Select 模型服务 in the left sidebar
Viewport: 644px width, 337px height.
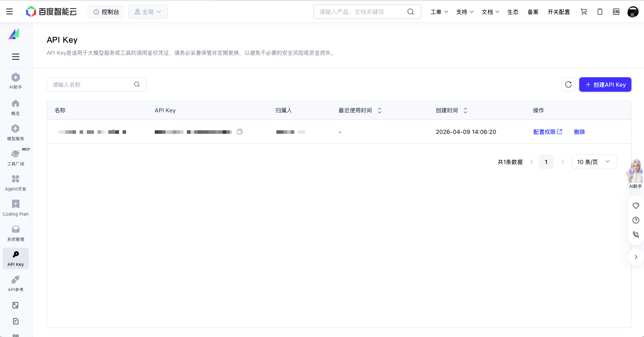16,132
